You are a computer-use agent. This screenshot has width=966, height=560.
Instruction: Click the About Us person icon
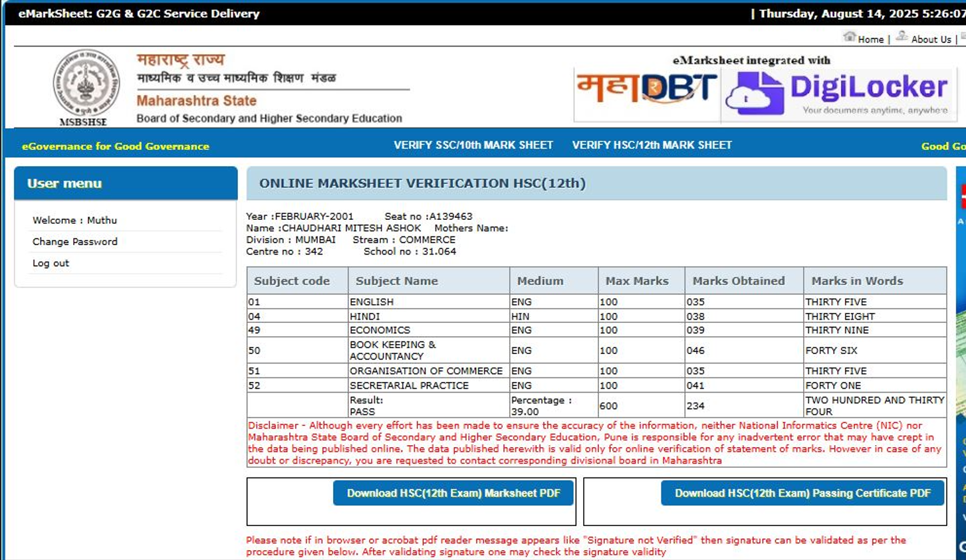(902, 37)
